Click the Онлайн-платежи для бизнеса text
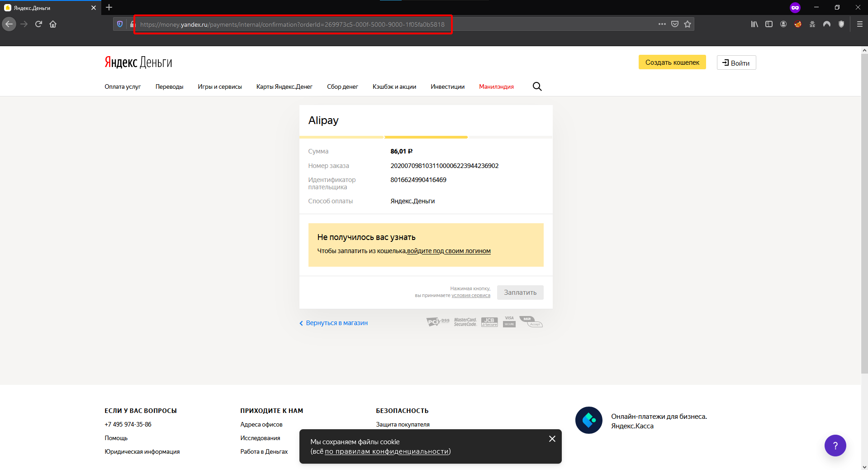The width and height of the screenshot is (868, 470). 659,417
